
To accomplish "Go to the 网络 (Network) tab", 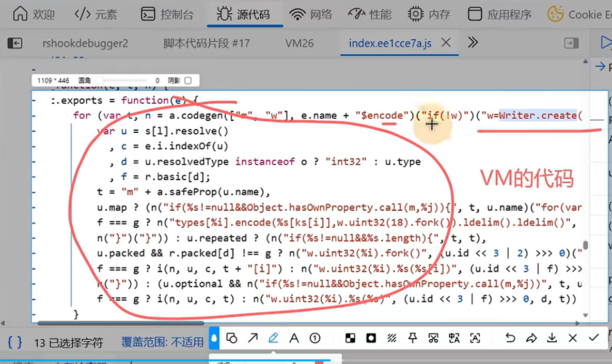I will point(311,14).
